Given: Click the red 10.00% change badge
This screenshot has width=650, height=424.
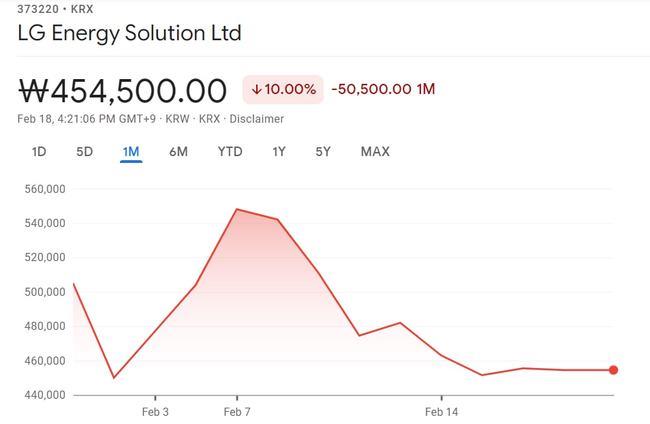Looking at the screenshot, I should click(283, 89).
